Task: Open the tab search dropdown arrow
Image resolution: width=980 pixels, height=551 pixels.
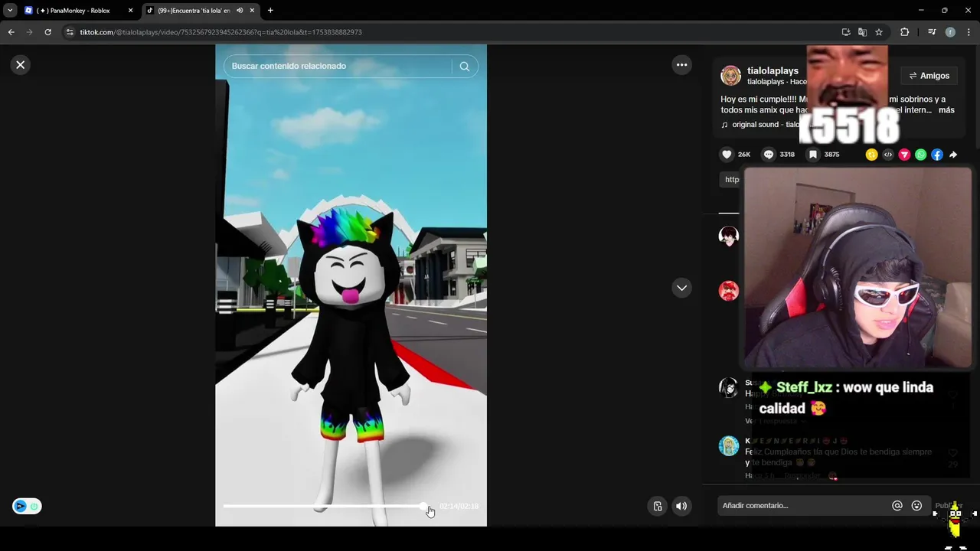Action: point(10,11)
